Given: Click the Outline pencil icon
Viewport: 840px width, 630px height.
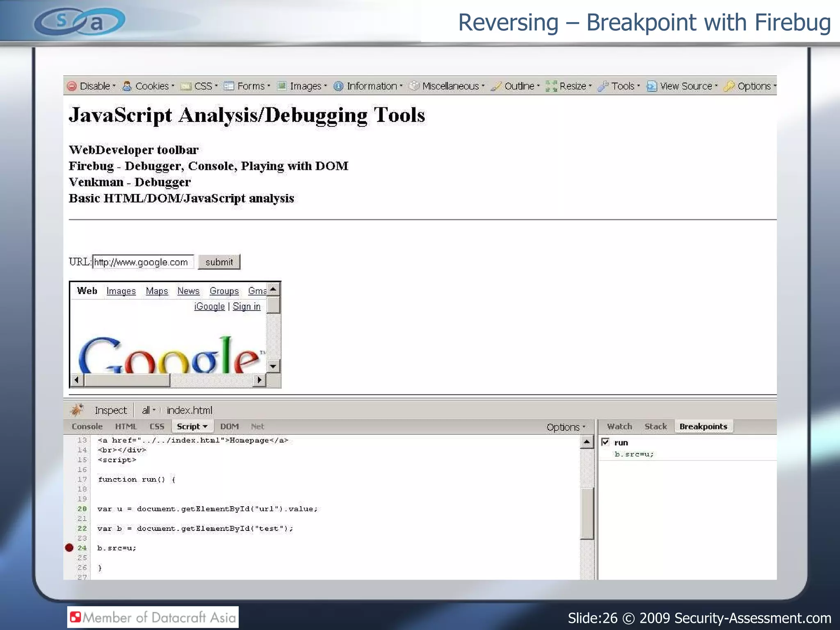Looking at the screenshot, I should pyautogui.click(x=496, y=86).
